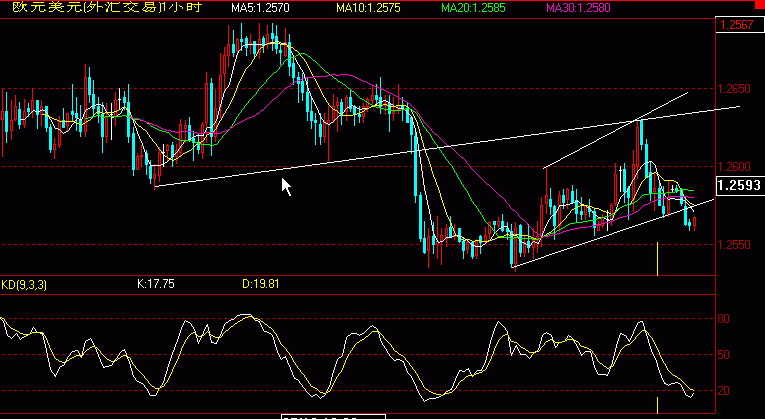Image resolution: width=765 pixels, height=419 pixels.
Task: Click the yellow time marker in KD pane
Action: pyautogui.click(x=657, y=405)
